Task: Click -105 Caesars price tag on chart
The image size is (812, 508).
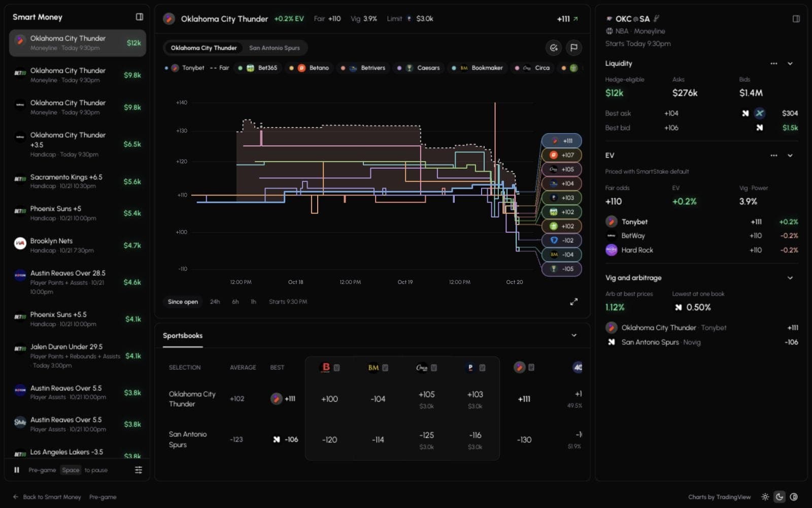Action: tap(561, 269)
